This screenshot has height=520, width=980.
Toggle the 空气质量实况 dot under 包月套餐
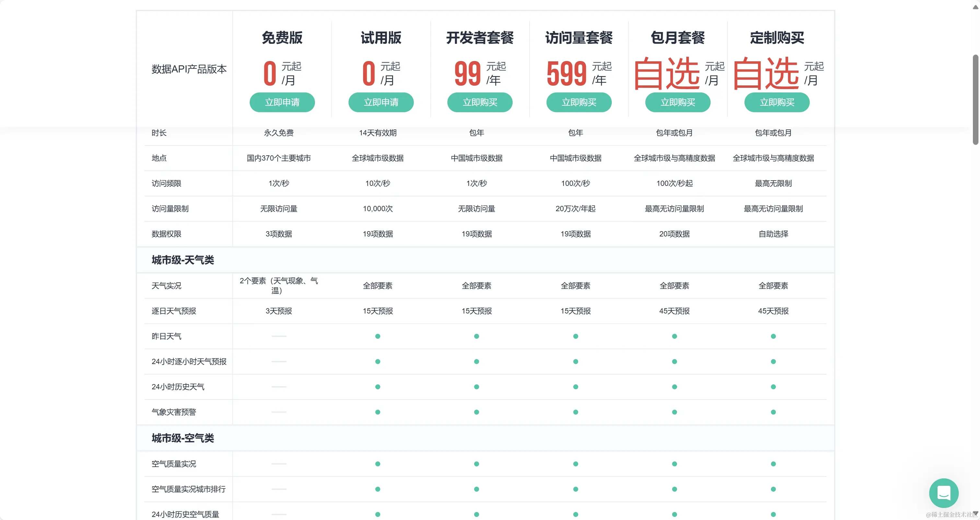(674, 464)
